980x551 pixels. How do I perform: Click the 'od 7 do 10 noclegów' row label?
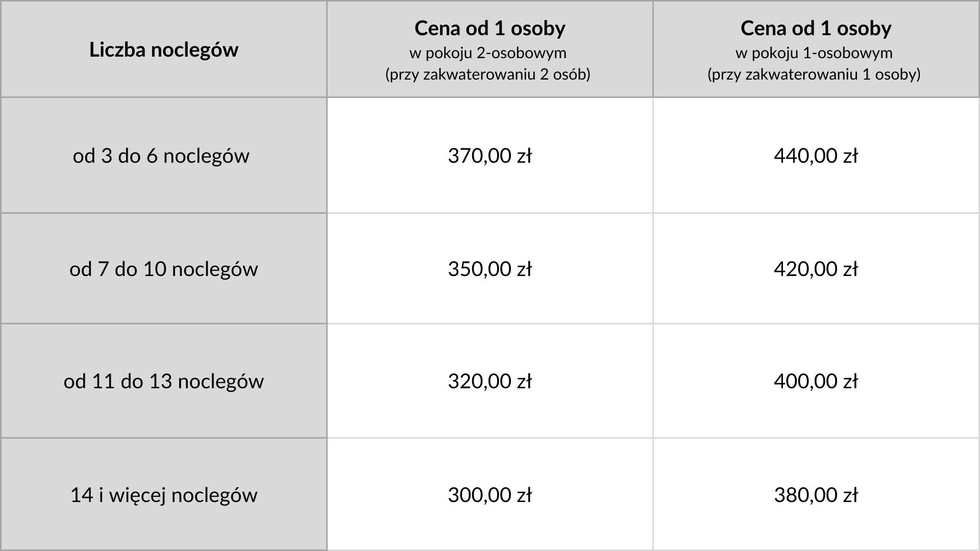[164, 269]
